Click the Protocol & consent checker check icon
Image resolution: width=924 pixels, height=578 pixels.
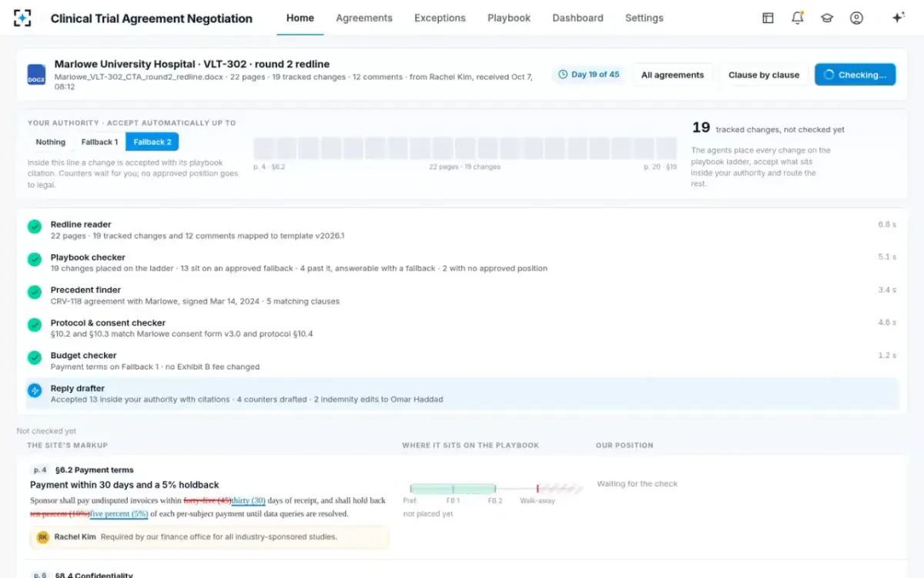coord(35,325)
